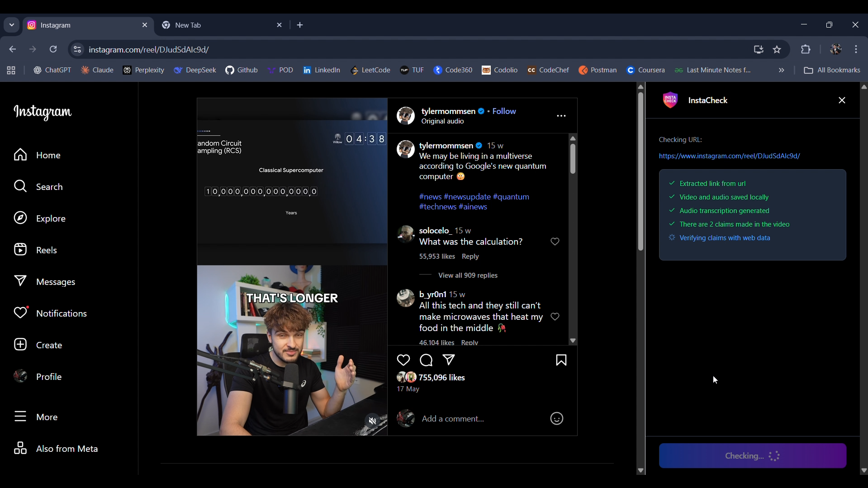Click the Instagram logo
Viewport: 868px width, 488px height.
[43, 112]
